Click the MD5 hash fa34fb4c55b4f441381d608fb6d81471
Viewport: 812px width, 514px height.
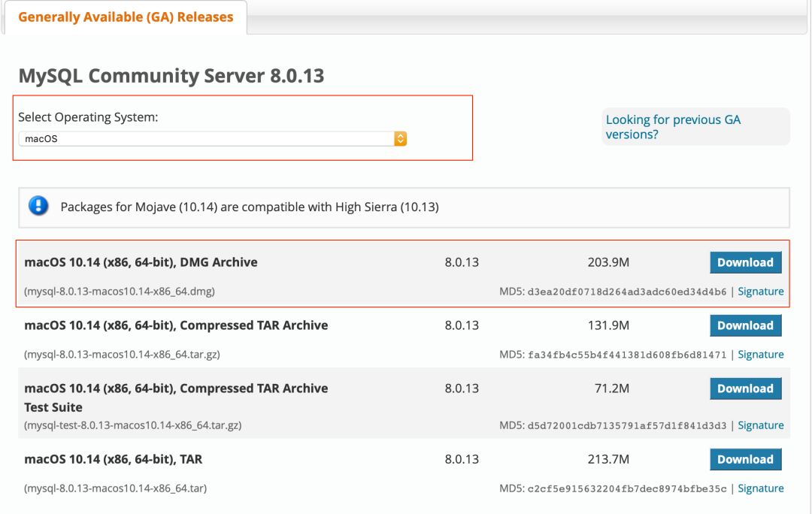tap(626, 355)
